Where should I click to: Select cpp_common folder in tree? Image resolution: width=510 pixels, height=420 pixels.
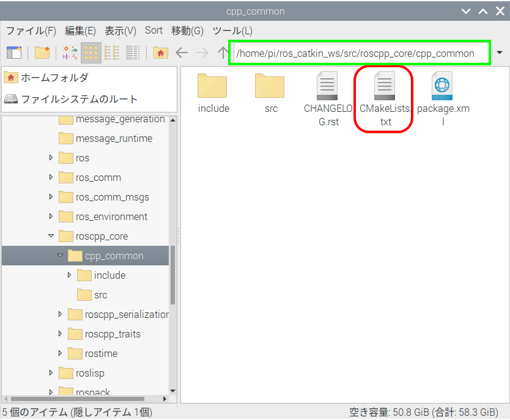click(x=106, y=256)
